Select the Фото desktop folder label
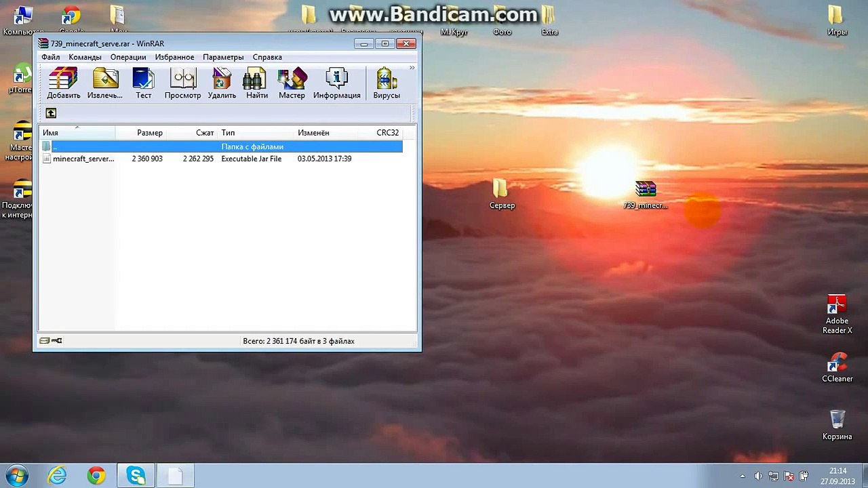Screen dimensions: 868x488 [502, 32]
